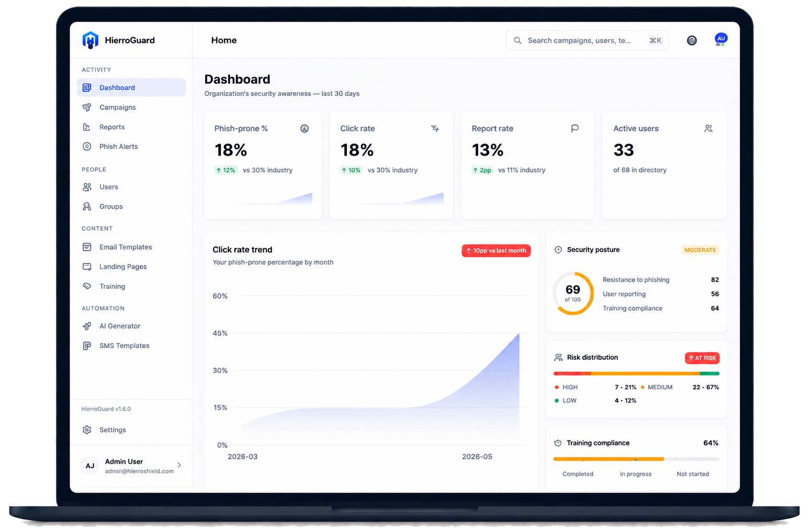Click the MODERATE posture badge
The height and width of the screenshot is (530, 812).
[x=700, y=250]
